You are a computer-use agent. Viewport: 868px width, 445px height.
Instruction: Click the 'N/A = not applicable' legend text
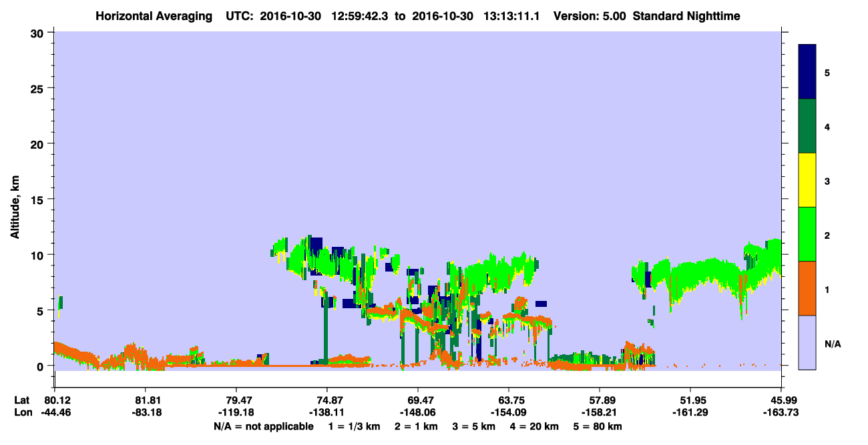click(x=263, y=426)
